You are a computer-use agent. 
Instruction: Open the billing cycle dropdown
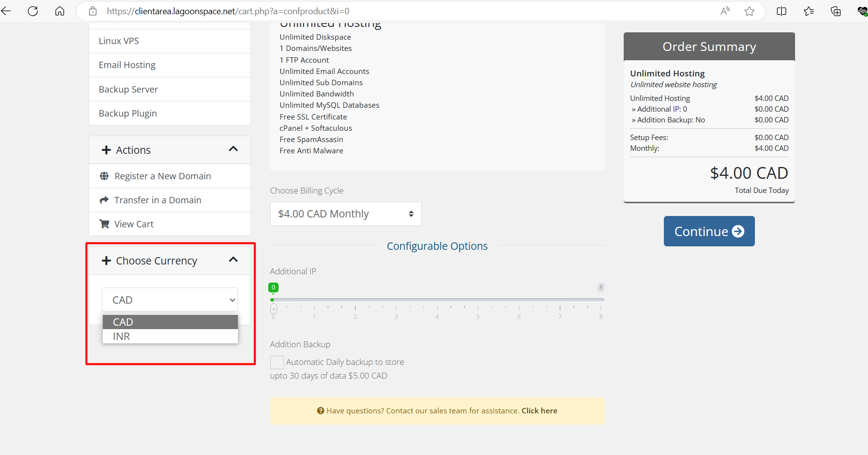point(345,214)
